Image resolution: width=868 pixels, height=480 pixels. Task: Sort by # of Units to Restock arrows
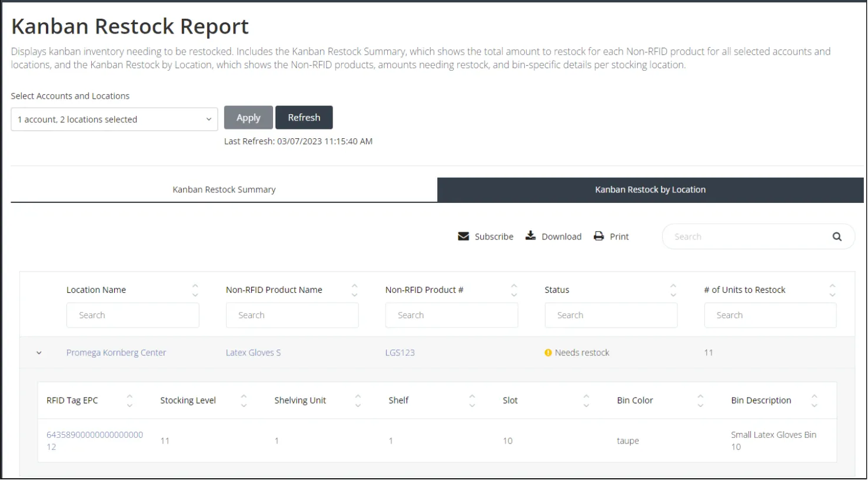[832, 290]
